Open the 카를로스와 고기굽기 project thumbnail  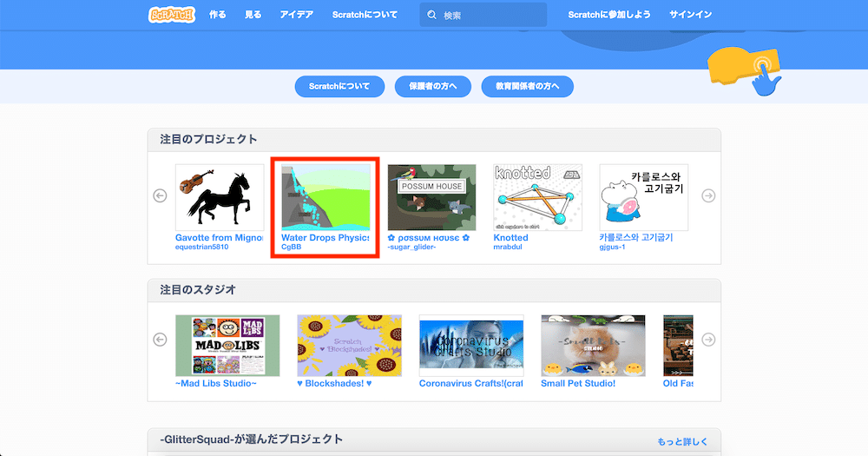click(x=644, y=197)
